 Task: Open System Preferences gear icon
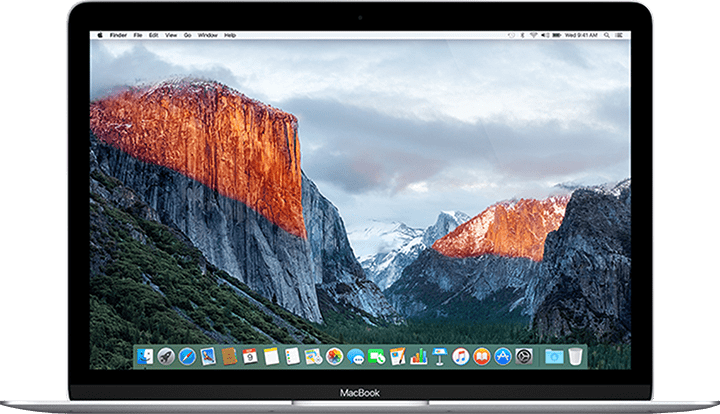point(524,356)
